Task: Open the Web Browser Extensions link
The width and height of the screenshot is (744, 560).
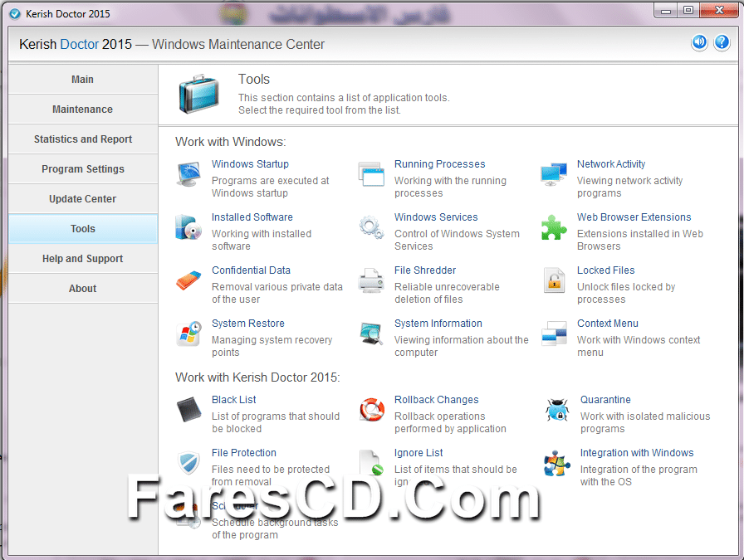Action: [634, 217]
